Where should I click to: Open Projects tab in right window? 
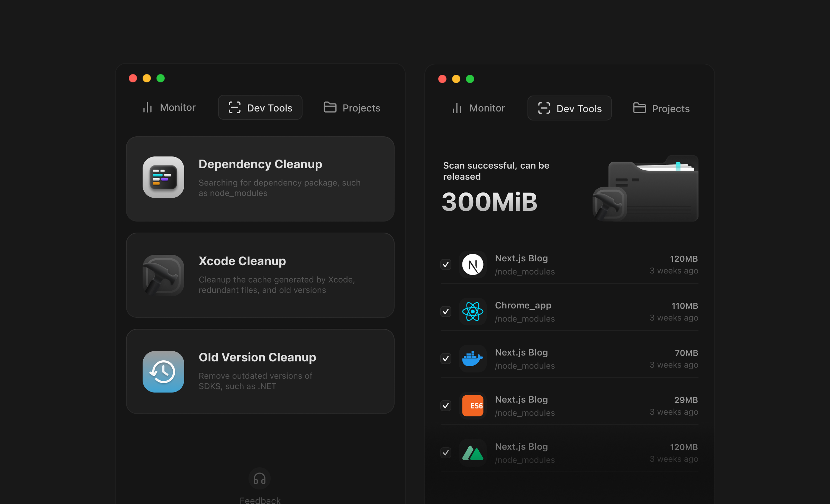(x=661, y=108)
